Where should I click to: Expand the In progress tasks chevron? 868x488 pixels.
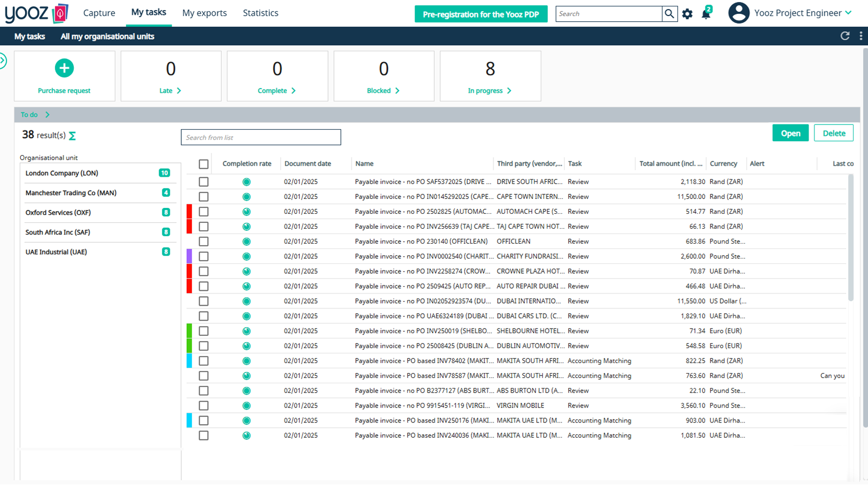click(509, 91)
